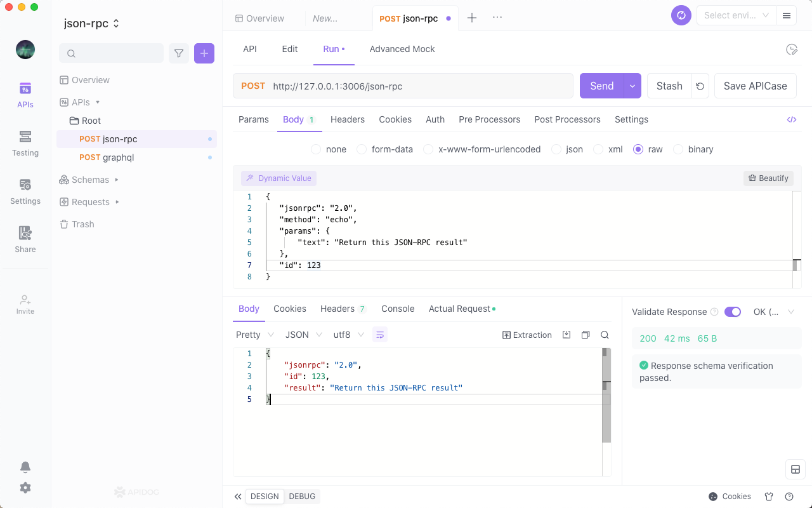
Task: Toggle the Validate Response switch
Action: (732, 312)
